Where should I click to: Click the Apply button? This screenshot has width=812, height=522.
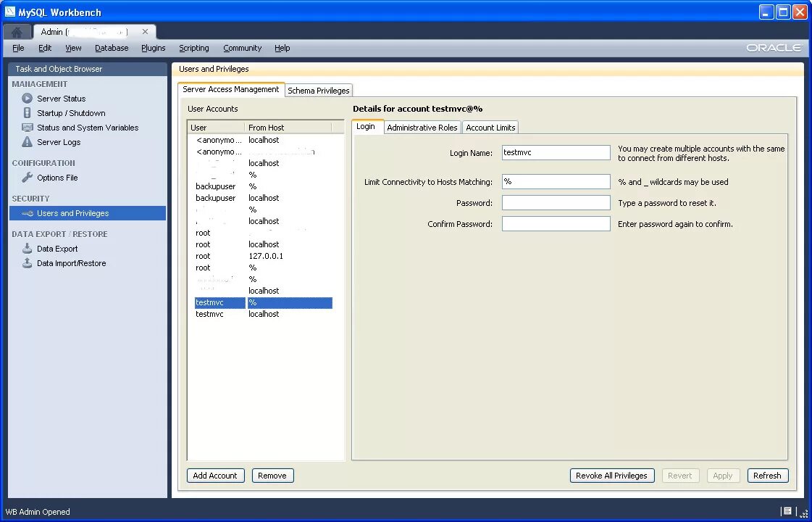click(722, 476)
